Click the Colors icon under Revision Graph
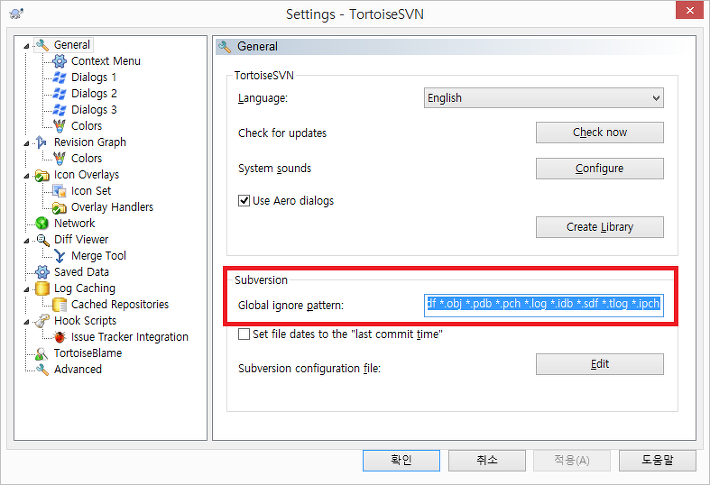Viewport: 710px width, 485px height. coord(59,158)
